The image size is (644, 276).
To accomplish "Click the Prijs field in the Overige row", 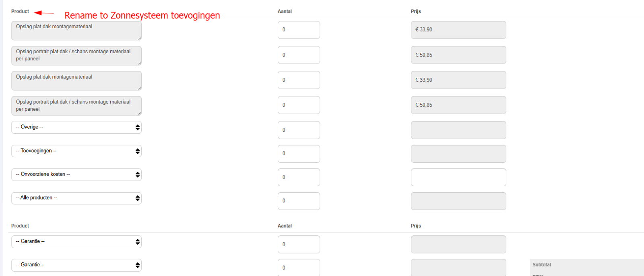I will (458, 130).
